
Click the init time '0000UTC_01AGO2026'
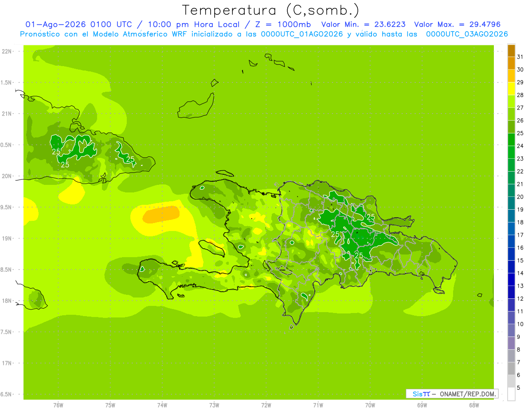302,34
